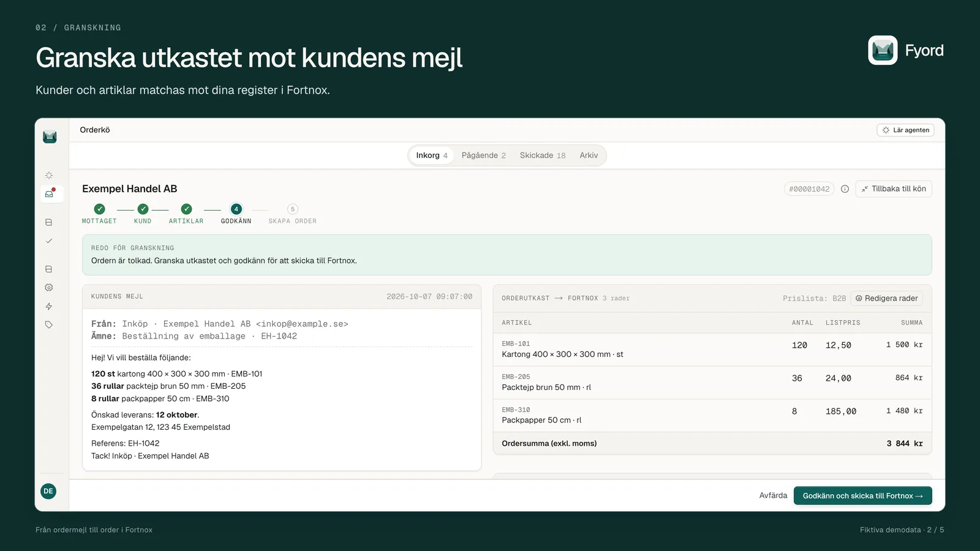Open the price tag icon in sidebar
980x551 pixels.
pyautogui.click(x=49, y=324)
